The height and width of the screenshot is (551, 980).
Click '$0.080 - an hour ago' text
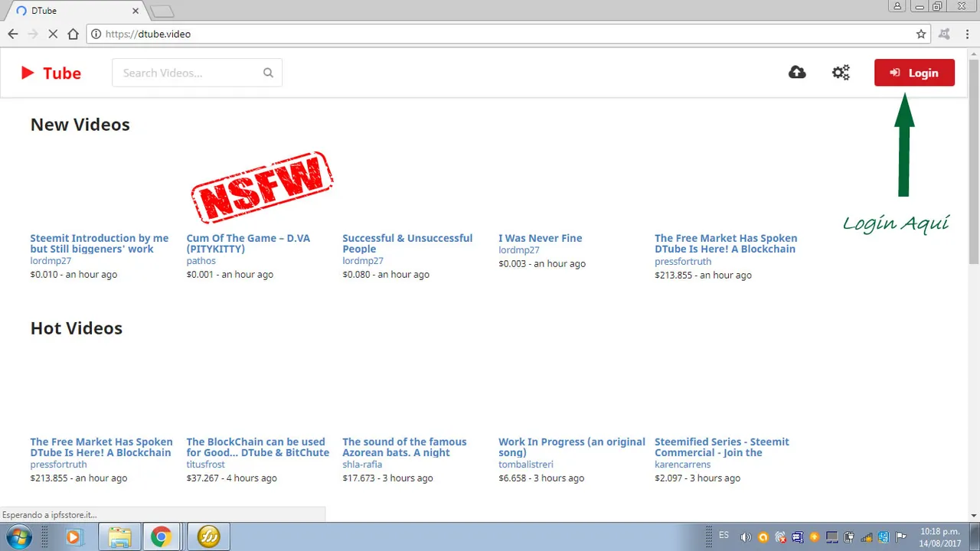[x=386, y=275]
